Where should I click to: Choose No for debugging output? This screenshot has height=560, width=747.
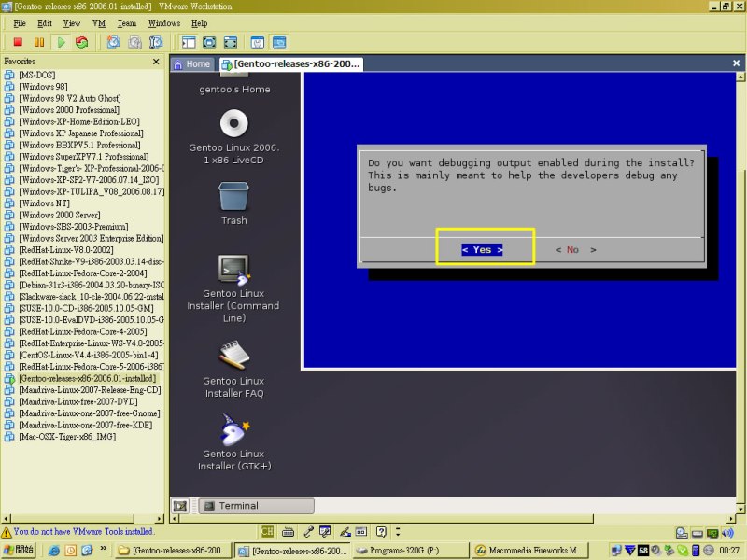click(575, 249)
